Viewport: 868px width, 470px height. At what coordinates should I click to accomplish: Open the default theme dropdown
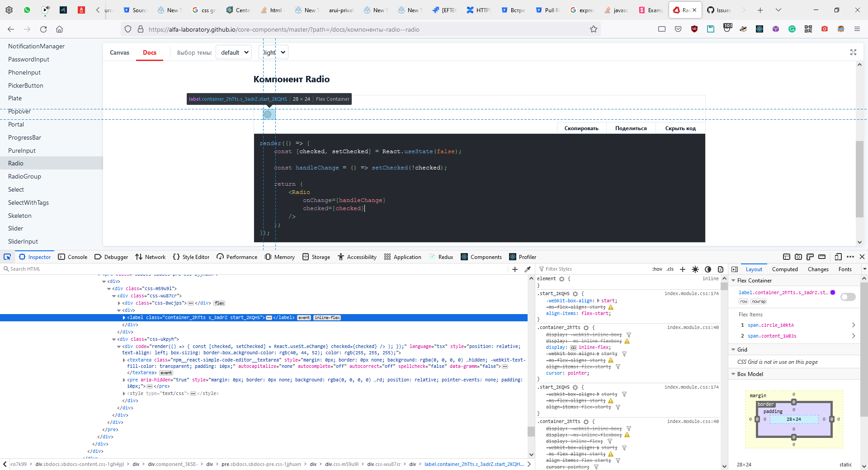[234, 52]
